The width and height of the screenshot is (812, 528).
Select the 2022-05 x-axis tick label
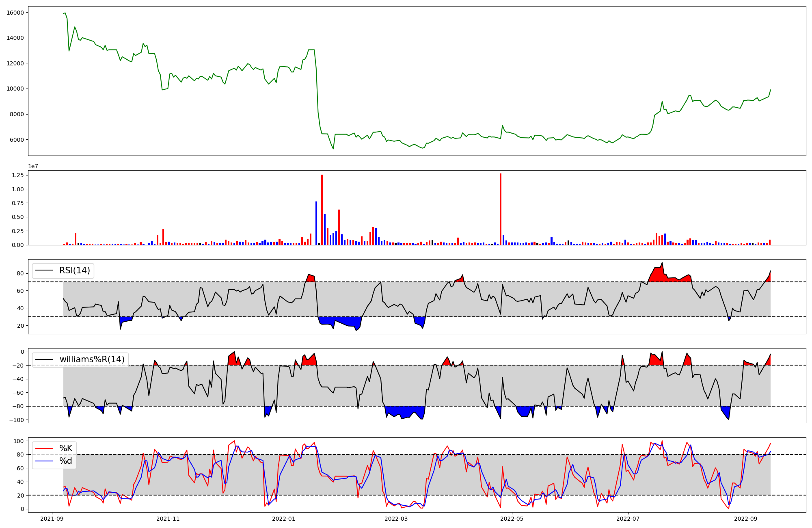[512, 519]
